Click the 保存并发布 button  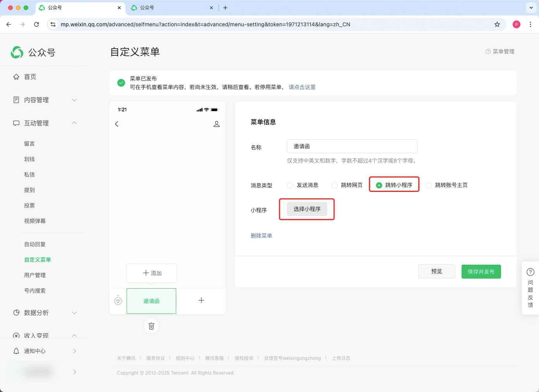coord(481,272)
